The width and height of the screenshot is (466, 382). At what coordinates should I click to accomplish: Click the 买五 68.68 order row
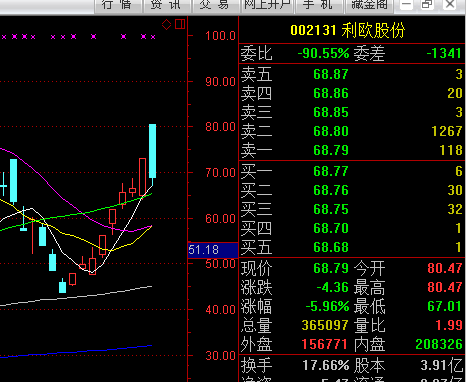(x=352, y=247)
